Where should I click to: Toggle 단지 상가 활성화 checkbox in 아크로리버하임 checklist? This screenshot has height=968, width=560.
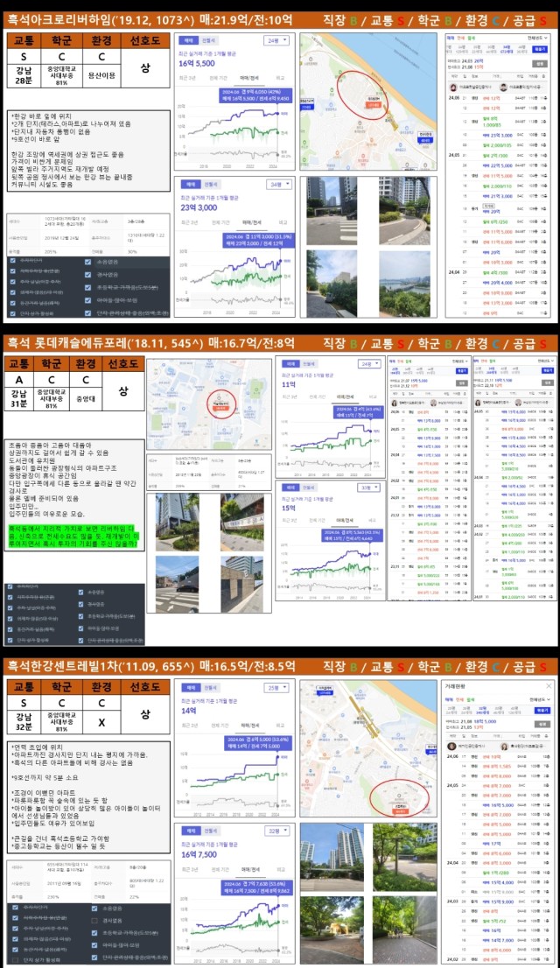point(13,313)
